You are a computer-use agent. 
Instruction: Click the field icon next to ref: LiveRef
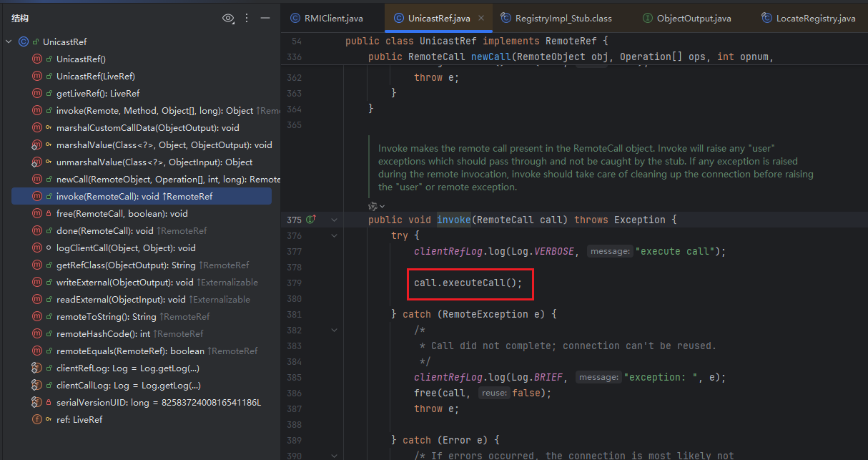click(x=37, y=420)
